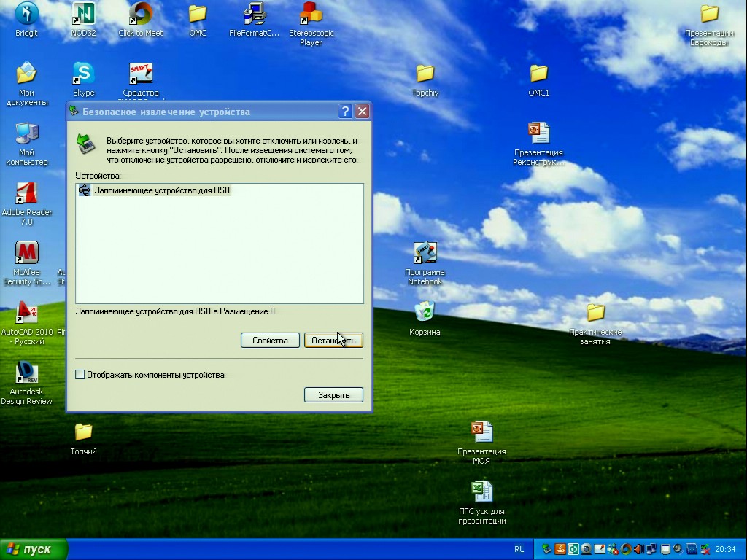
Task: Click the dialog help question-mark button
Action: [345, 112]
